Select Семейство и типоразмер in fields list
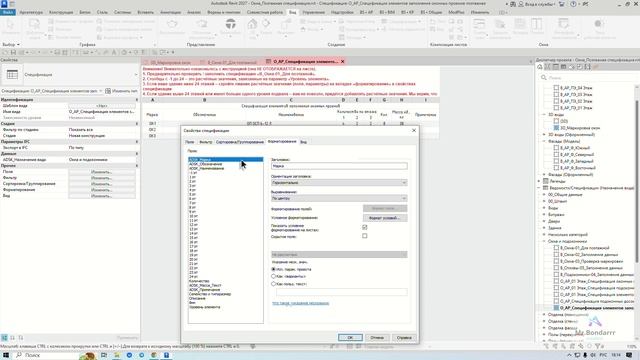This screenshot has width=640, height=360. pyautogui.click(x=210, y=294)
